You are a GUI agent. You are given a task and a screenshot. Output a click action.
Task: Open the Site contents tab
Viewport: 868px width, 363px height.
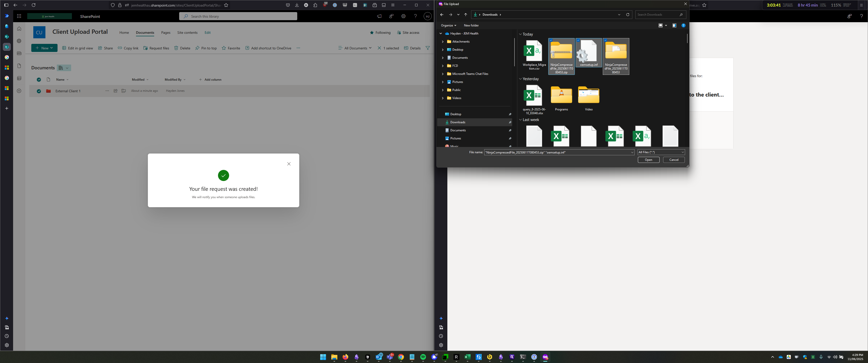coord(187,33)
